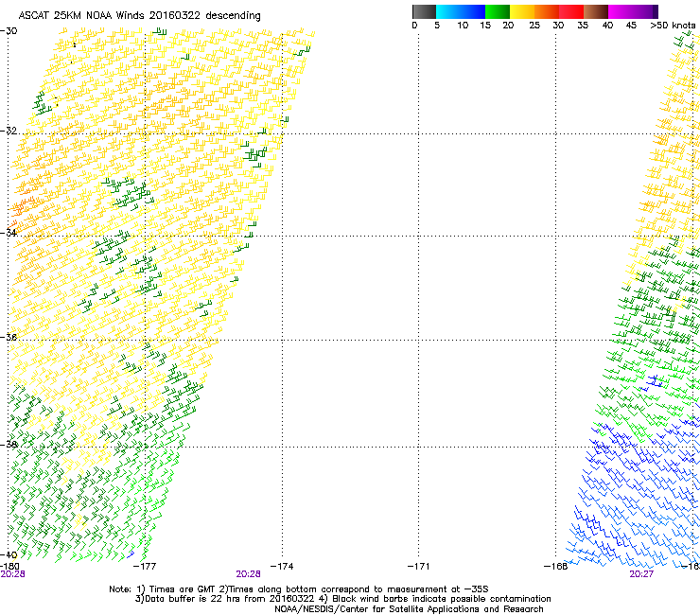
Task: Select the red 30–35 knots color bar segment
Action: point(571,11)
